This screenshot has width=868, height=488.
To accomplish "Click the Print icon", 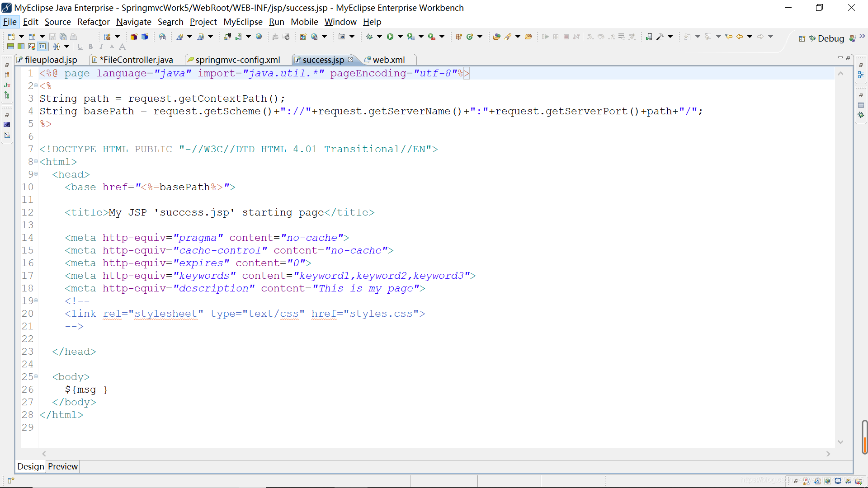I will [73, 37].
